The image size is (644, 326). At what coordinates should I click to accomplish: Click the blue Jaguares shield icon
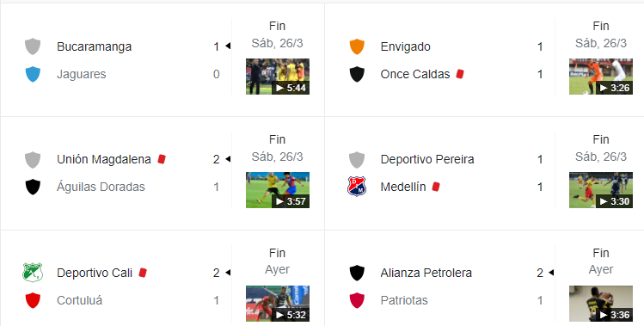(x=33, y=75)
